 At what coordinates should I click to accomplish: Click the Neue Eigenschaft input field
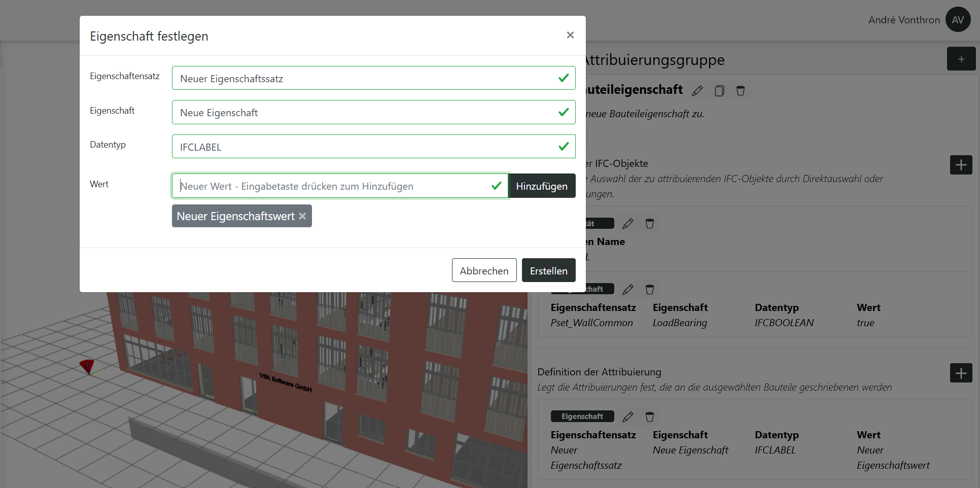coord(373,112)
